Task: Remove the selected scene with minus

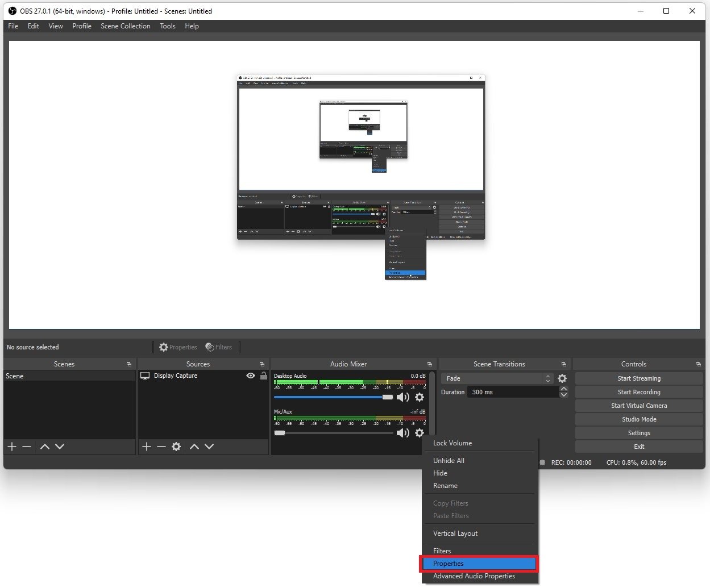Action: (27, 447)
